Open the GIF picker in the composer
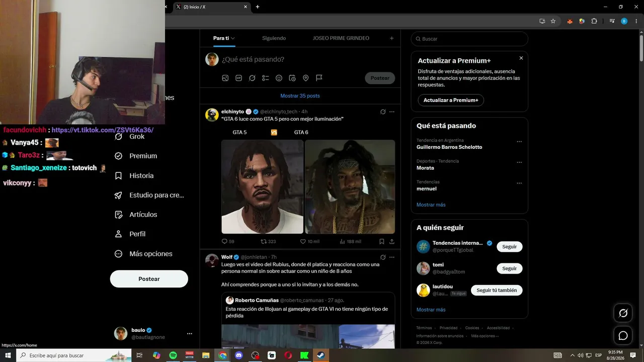 tap(239, 78)
